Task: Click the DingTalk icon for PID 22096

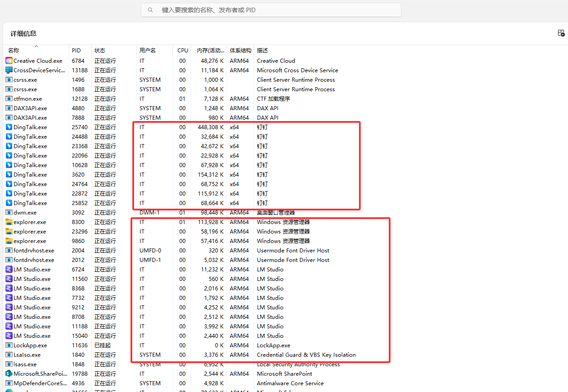Action: pos(9,155)
